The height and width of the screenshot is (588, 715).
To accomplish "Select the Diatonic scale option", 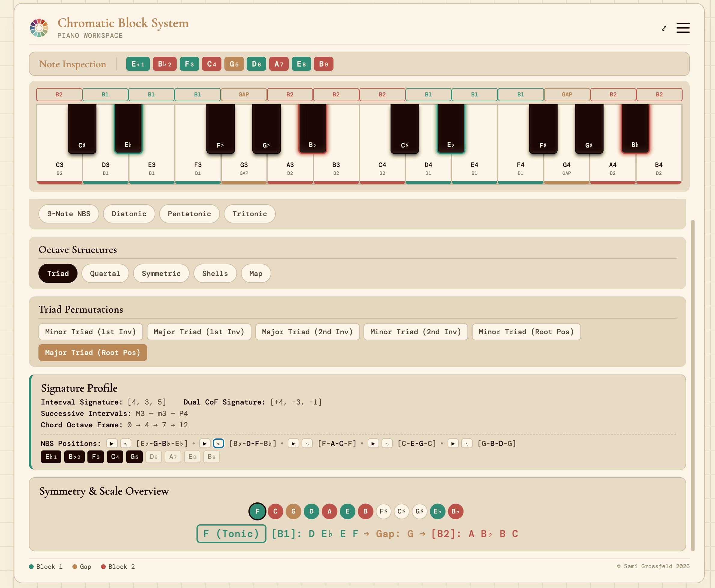I will pyautogui.click(x=129, y=214).
